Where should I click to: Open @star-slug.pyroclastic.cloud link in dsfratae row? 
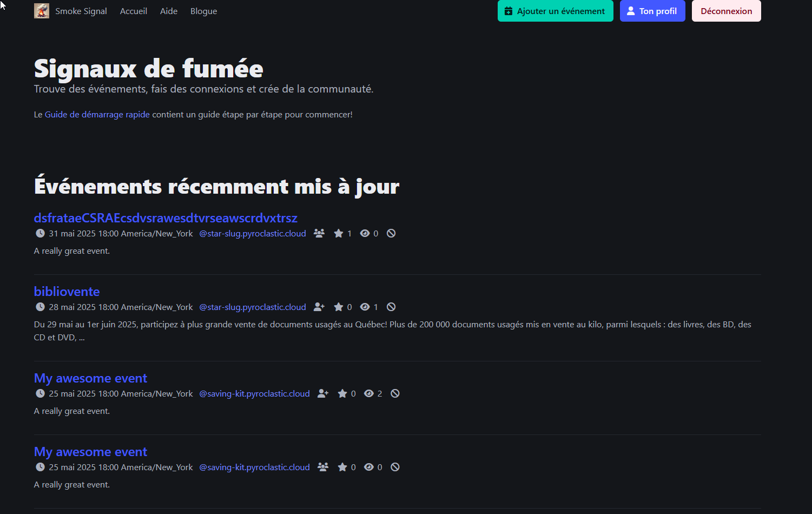click(253, 233)
